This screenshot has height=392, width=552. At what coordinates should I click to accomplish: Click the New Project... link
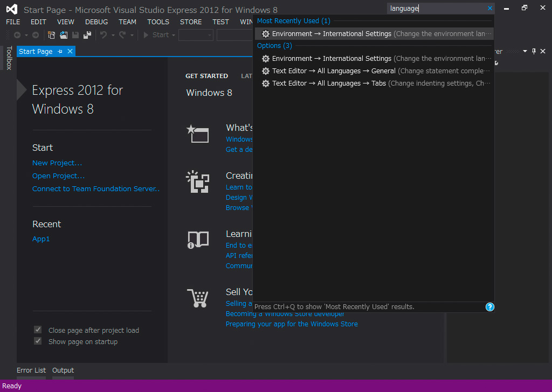point(57,163)
